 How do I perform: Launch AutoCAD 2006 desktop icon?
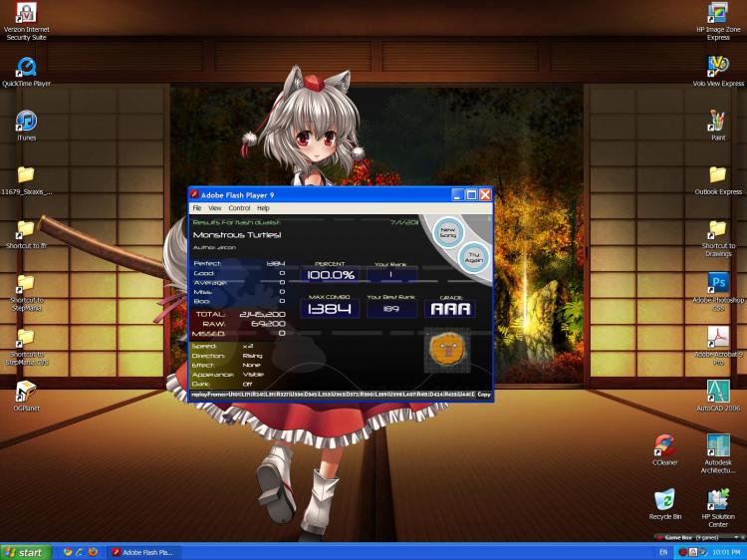coord(718,396)
